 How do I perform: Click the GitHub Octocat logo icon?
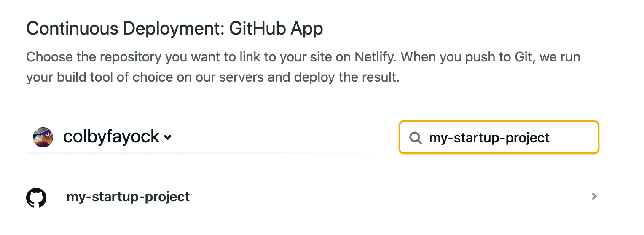pyautogui.click(x=36, y=197)
